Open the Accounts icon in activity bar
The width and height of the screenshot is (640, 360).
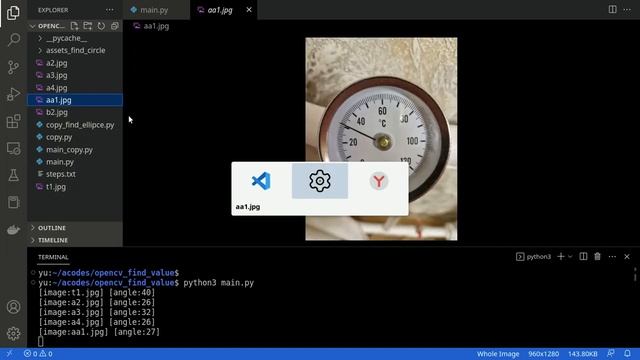click(x=13, y=307)
